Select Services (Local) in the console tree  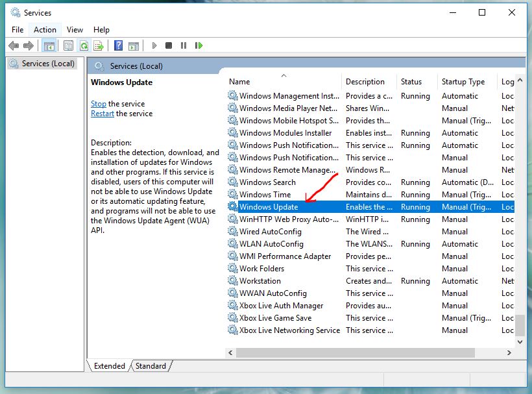[x=48, y=64]
